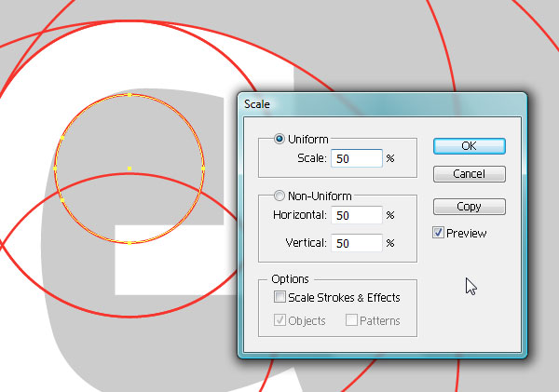
Task: Click the Vertical percentage field
Action: pos(357,243)
